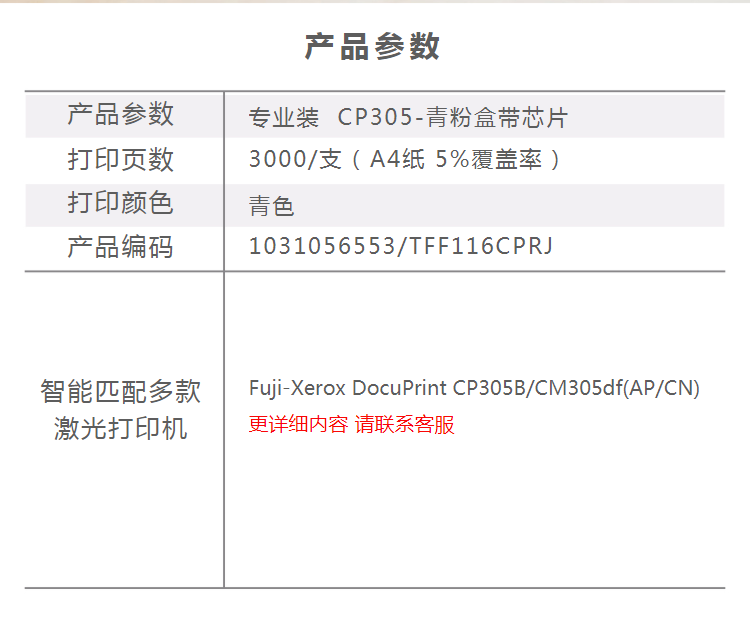Click the 专业装 CP305-青粉盒带芯片 text
The height and width of the screenshot is (626, 751).
click(408, 117)
